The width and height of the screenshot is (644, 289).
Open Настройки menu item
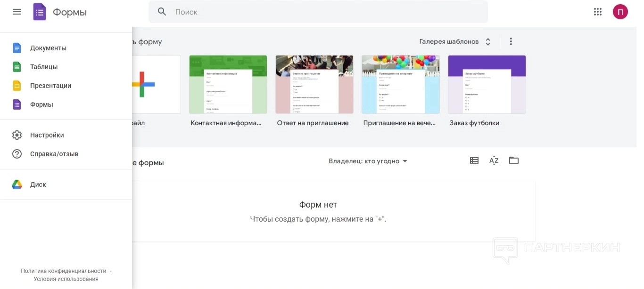(66, 135)
